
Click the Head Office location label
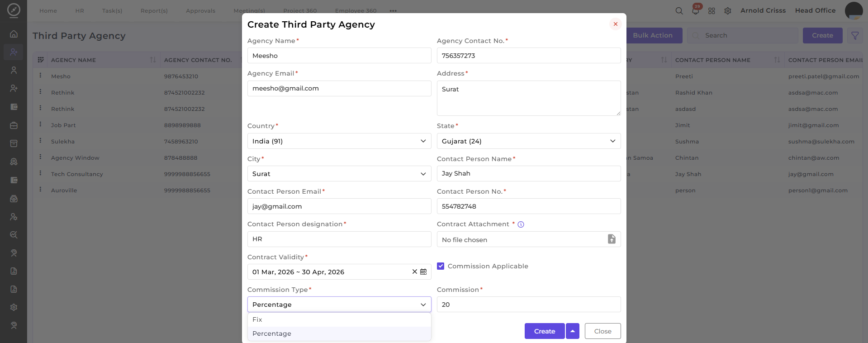coord(815,10)
